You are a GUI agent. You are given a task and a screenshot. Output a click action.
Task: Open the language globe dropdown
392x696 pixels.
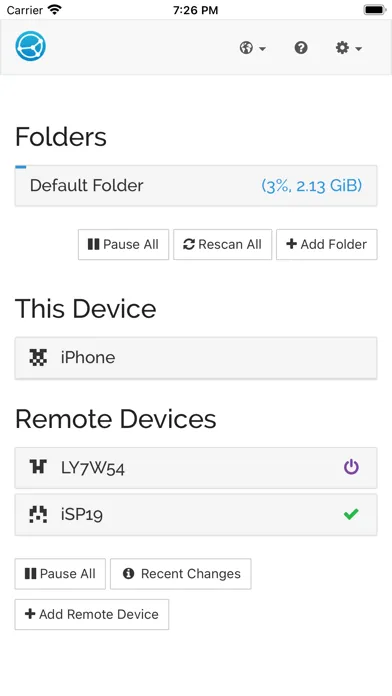pos(253,47)
